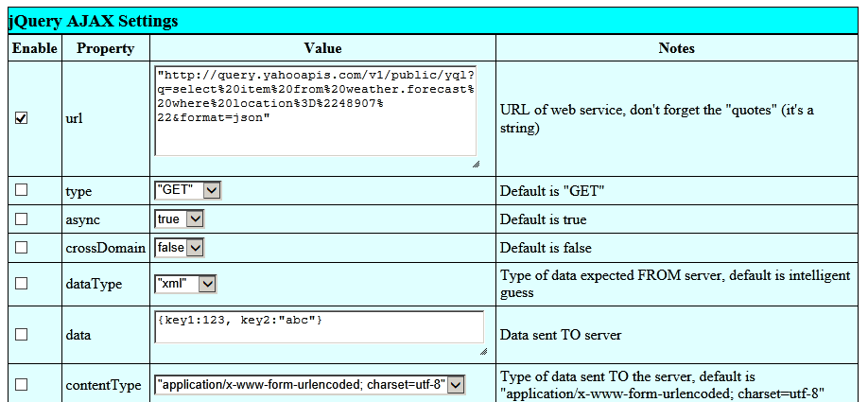The height and width of the screenshot is (402, 868).
Task: Open the async true dropdown
Action: coord(180,218)
